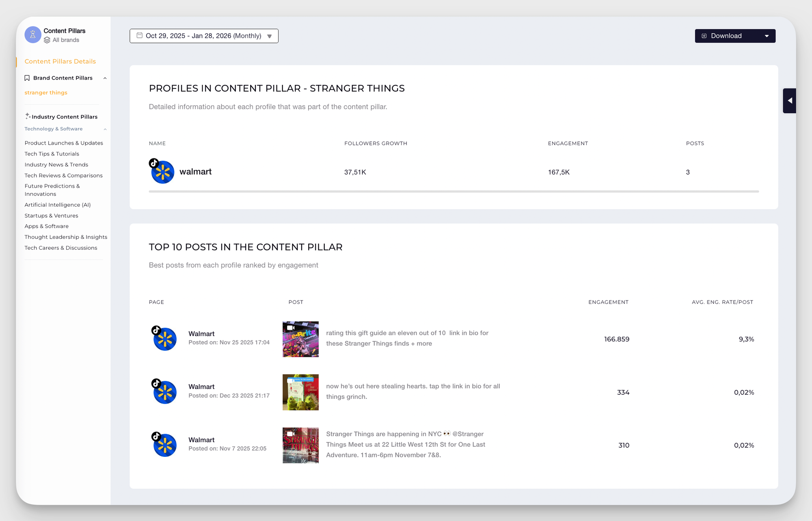This screenshot has width=812, height=521.
Task: Open the Download options dropdown arrow
Action: point(767,36)
